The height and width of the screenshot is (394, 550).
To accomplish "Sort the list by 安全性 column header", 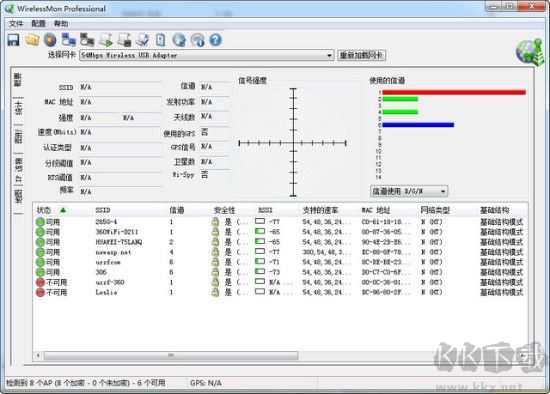I will 224,210.
